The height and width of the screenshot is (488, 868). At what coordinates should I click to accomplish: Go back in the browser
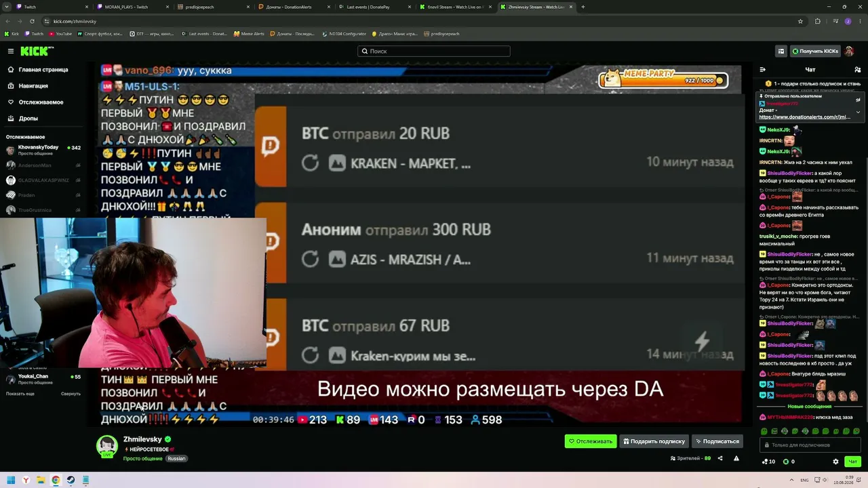click(x=7, y=21)
